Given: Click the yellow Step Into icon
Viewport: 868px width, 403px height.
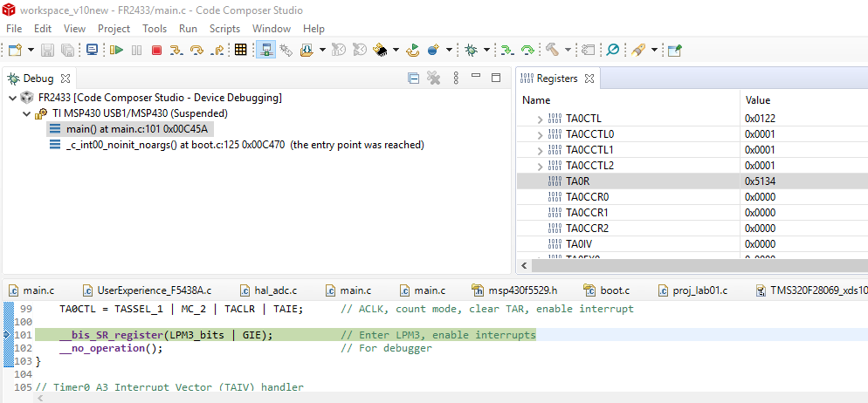Looking at the screenshot, I should pyautogui.click(x=176, y=51).
